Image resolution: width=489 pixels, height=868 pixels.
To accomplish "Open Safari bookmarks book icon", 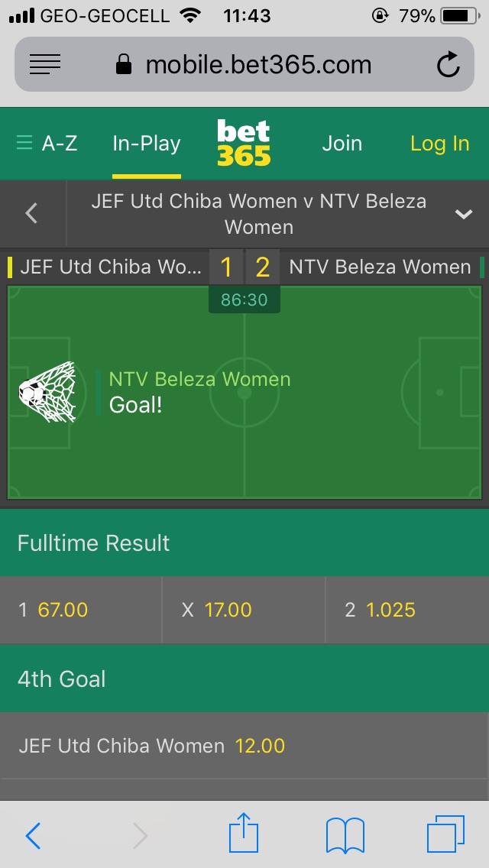I will [x=345, y=835].
